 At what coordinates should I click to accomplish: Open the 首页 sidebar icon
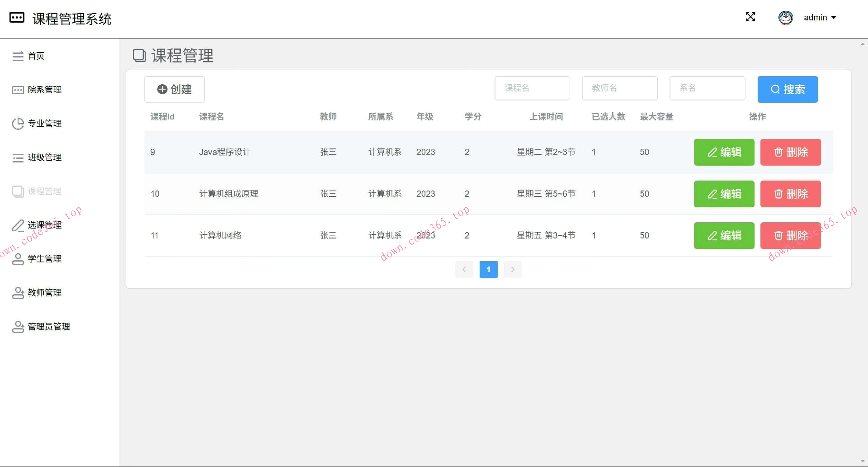[18, 56]
